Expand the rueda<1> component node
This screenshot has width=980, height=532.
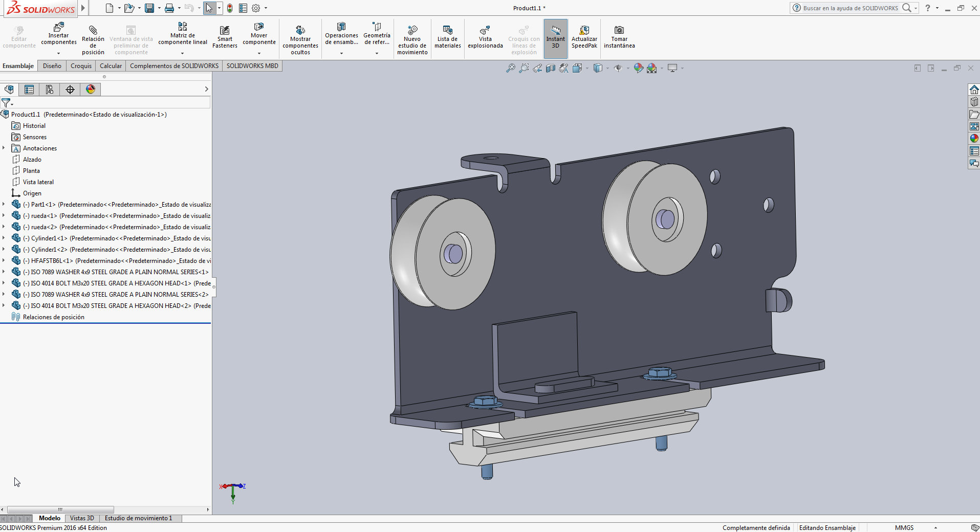tap(4, 216)
